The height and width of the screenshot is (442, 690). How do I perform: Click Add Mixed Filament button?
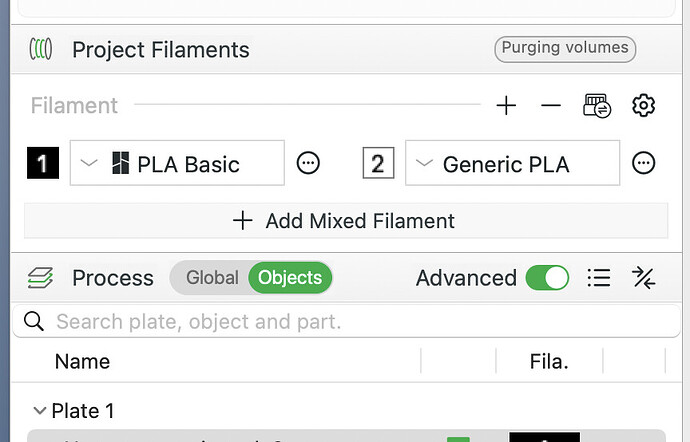[x=346, y=221]
